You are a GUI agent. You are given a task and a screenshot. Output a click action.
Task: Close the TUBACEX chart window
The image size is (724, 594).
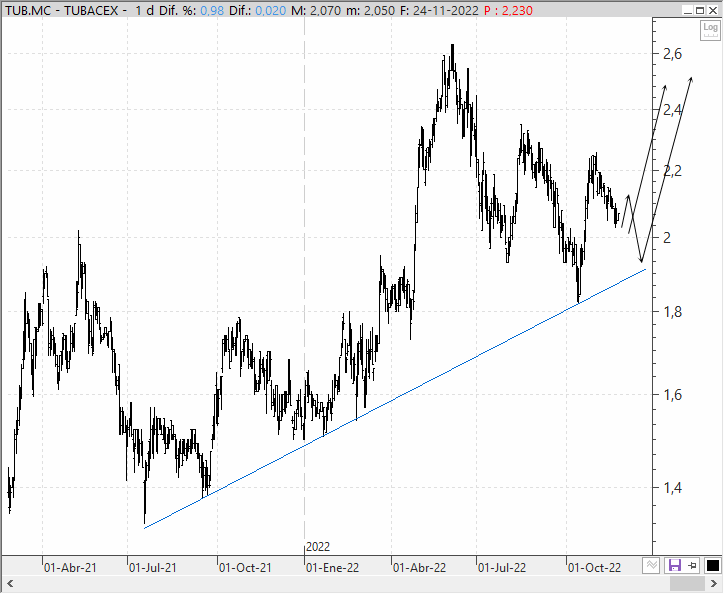tap(712, 10)
